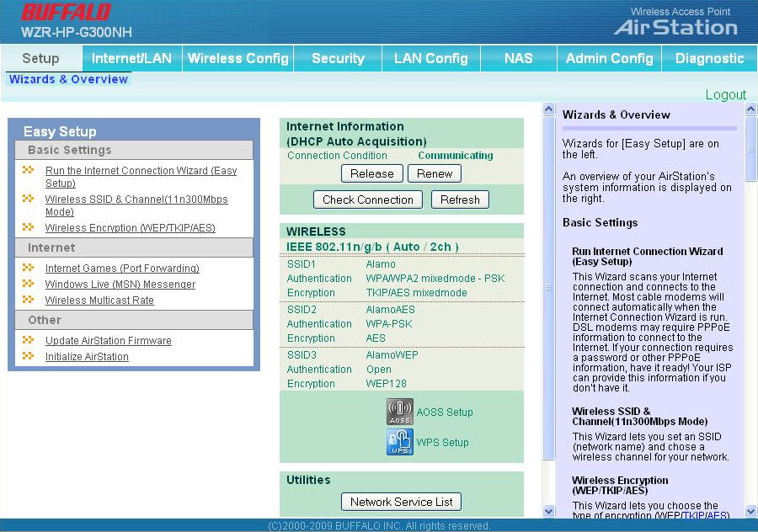Click arrow bullet beside Windows Live Messenger
The width and height of the screenshot is (758, 532).
[x=29, y=283]
